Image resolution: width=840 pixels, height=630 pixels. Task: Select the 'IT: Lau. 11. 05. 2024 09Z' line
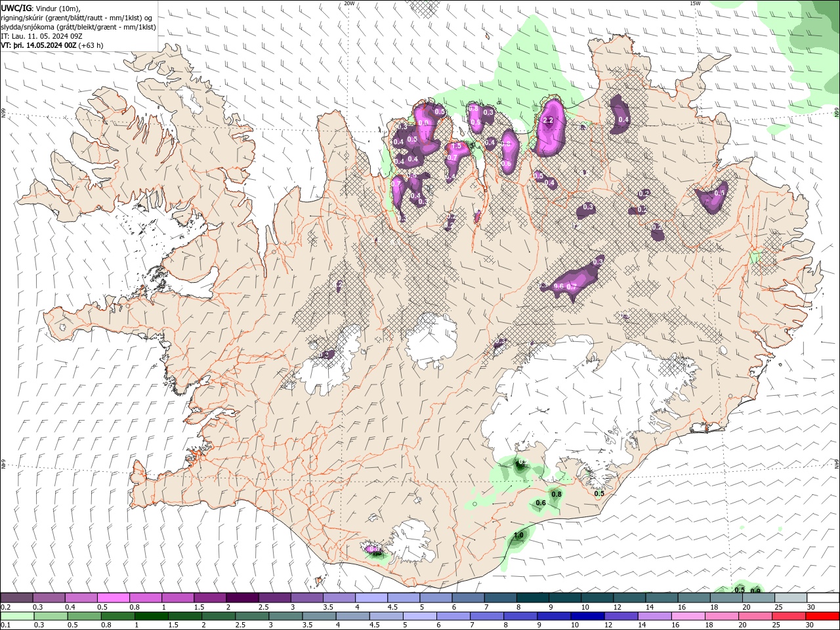pyautogui.click(x=41, y=36)
